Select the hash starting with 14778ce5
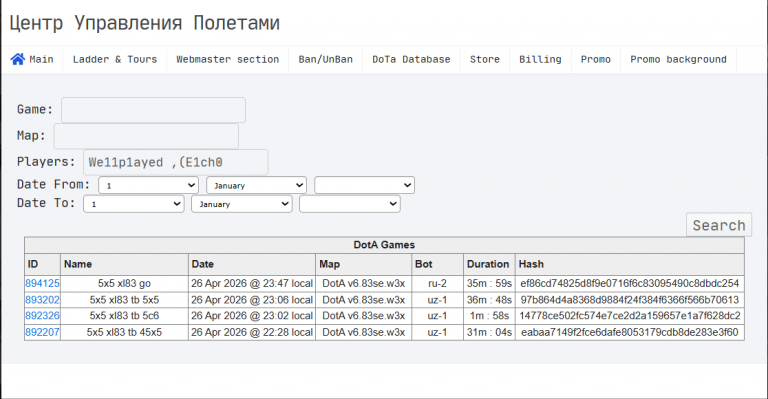 click(630, 316)
